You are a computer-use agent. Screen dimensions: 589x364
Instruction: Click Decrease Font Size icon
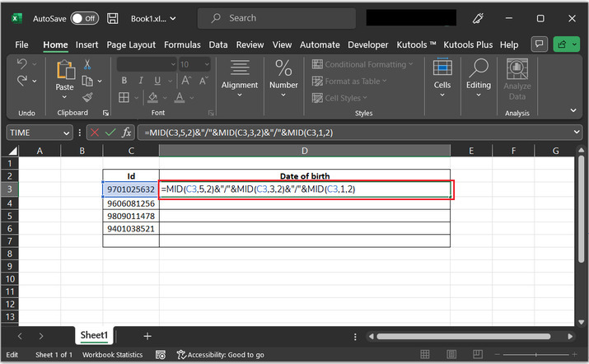pos(203,81)
